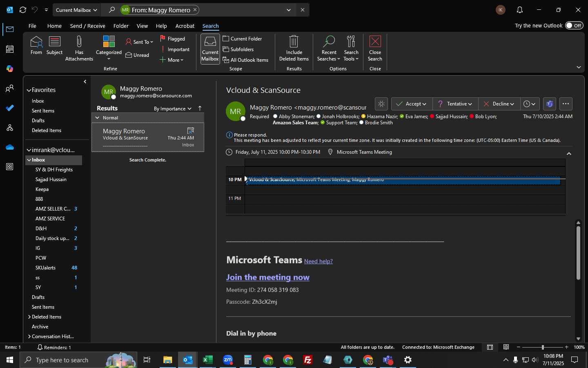
Task: Collapse the Favorites folder group
Action: point(29,90)
